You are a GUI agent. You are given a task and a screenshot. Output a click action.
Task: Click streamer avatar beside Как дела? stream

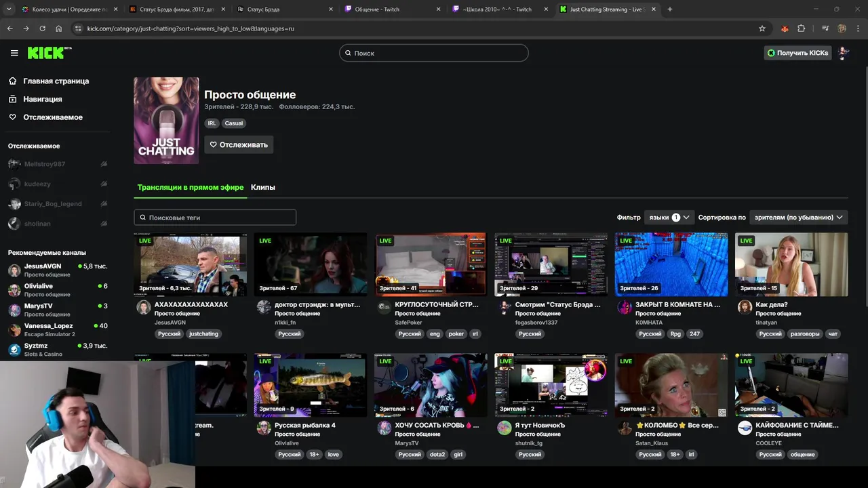coord(745,307)
